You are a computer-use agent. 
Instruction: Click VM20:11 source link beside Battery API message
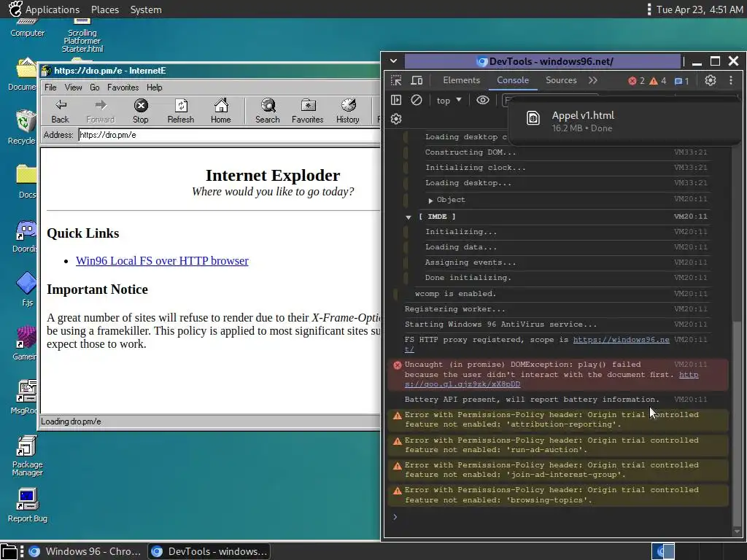(691, 399)
